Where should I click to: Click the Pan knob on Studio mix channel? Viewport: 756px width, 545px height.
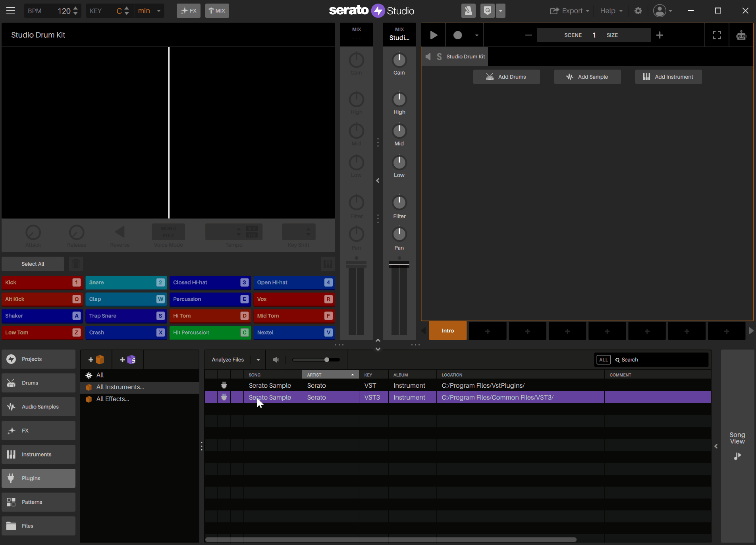click(x=399, y=234)
